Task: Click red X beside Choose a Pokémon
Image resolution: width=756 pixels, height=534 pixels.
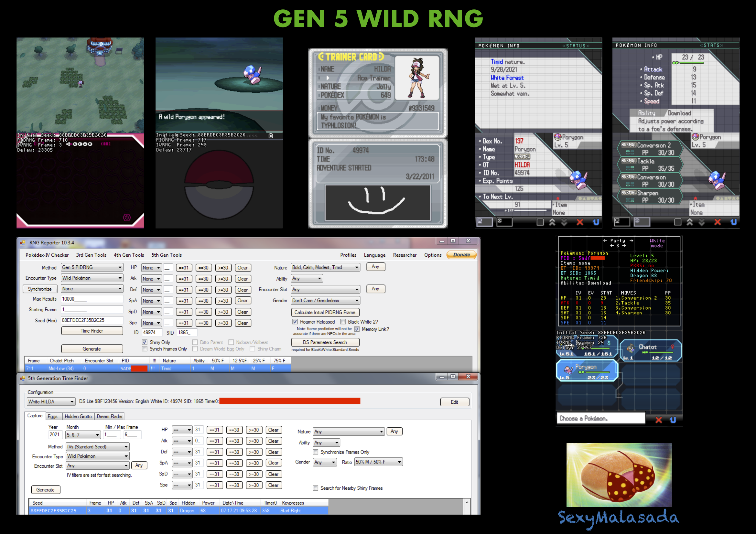Action: [x=659, y=420]
